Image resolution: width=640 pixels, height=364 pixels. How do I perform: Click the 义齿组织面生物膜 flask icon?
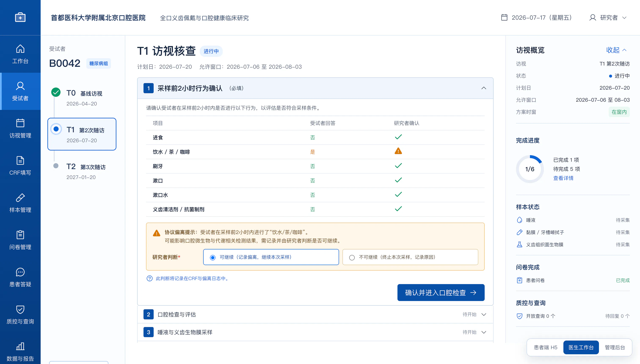pyautogui.click(x=520, y=245)
